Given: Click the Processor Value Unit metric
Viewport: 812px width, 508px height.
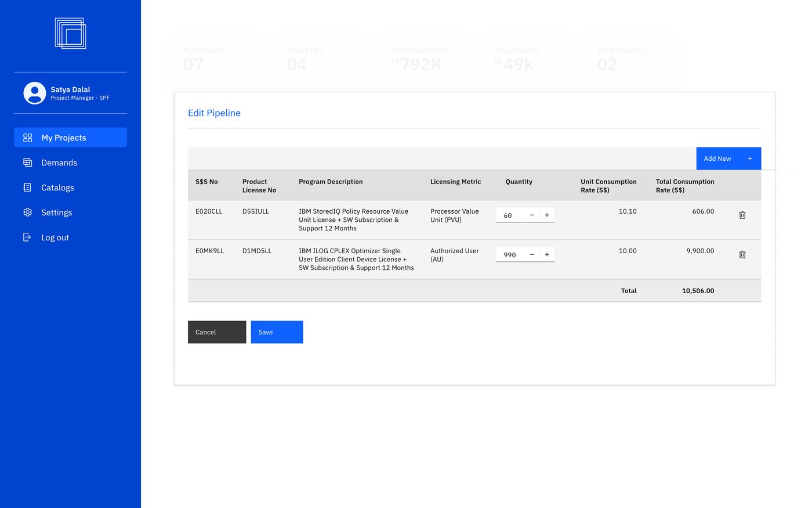Looking at the screenshot, I should point(455,215).
